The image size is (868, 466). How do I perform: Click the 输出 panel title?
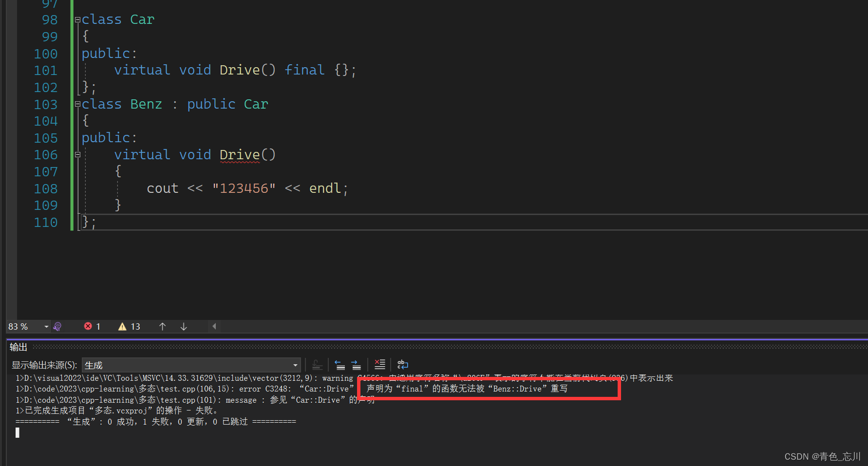[x=19, y=347]
